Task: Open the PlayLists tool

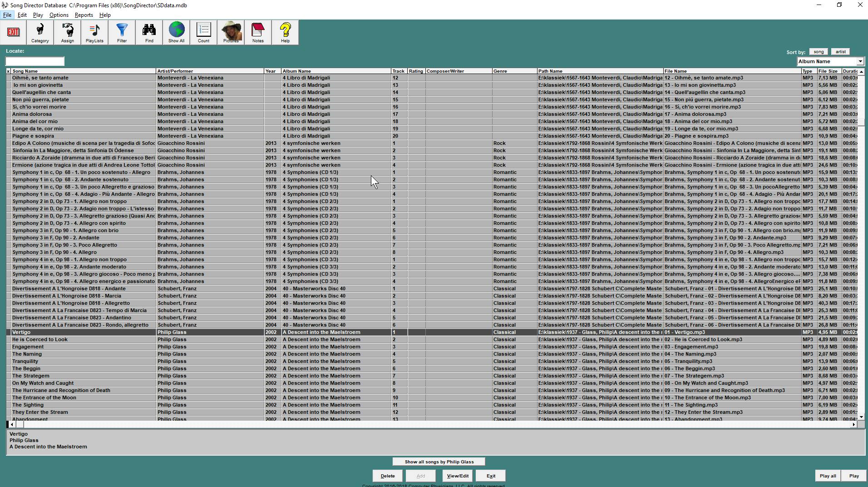Action: (94, 32)
